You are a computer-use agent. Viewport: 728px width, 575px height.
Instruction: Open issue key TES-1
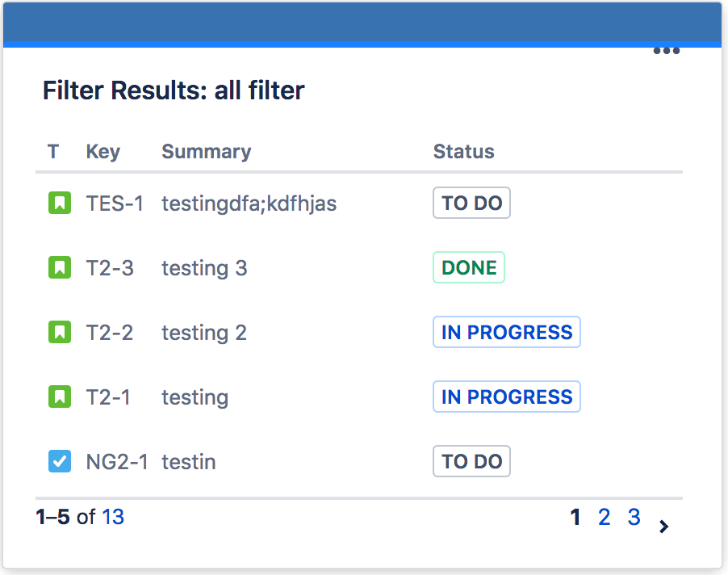[115, 204]
